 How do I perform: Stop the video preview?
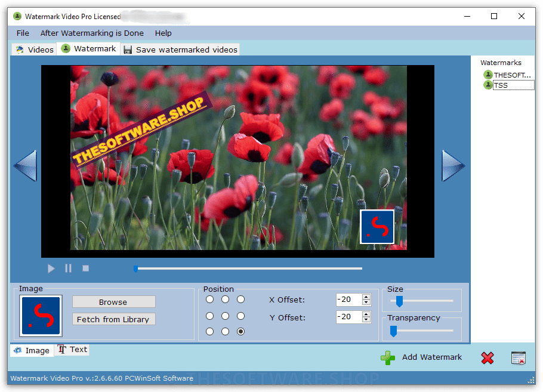pyautogui.click(x=85, y=268)
